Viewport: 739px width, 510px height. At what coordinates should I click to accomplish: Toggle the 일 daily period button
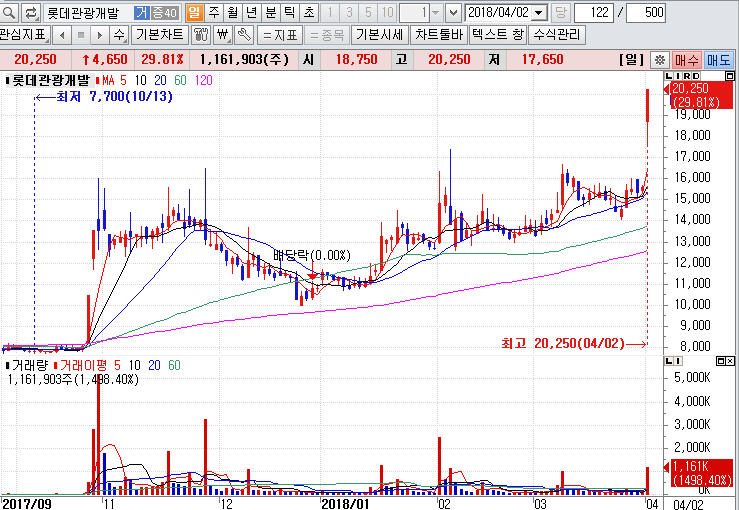194,12
